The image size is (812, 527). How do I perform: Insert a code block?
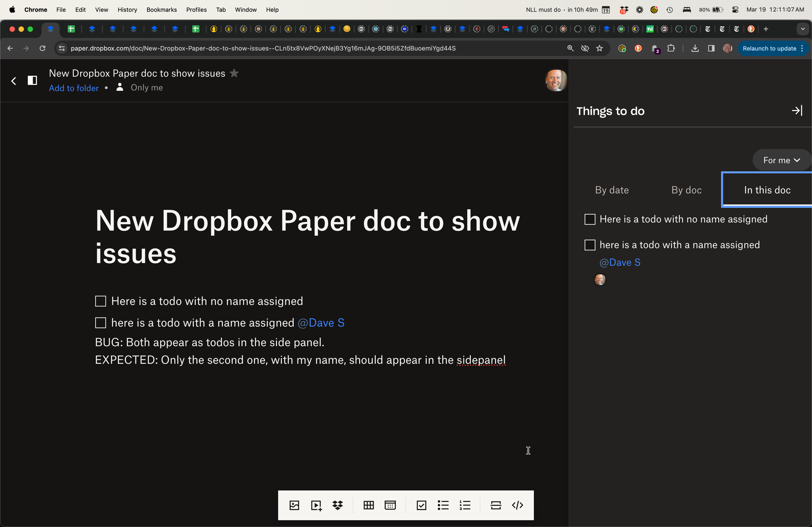coord(517,505)
